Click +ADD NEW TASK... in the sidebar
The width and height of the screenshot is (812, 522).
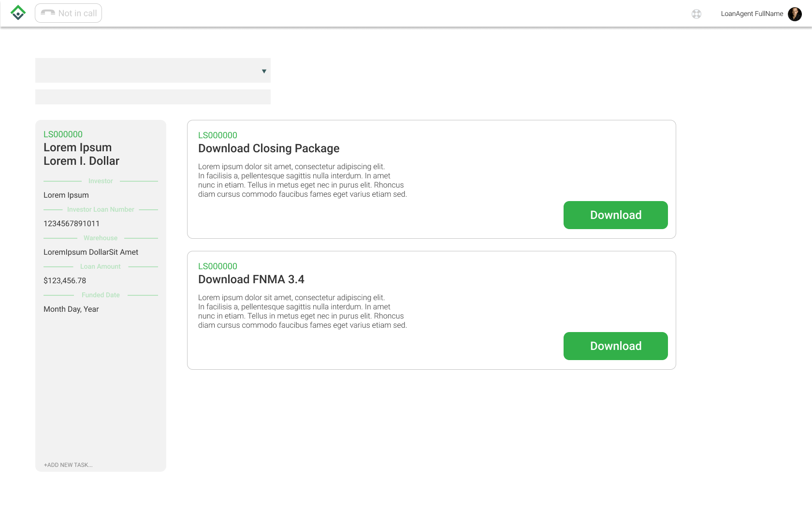[68, 465]
